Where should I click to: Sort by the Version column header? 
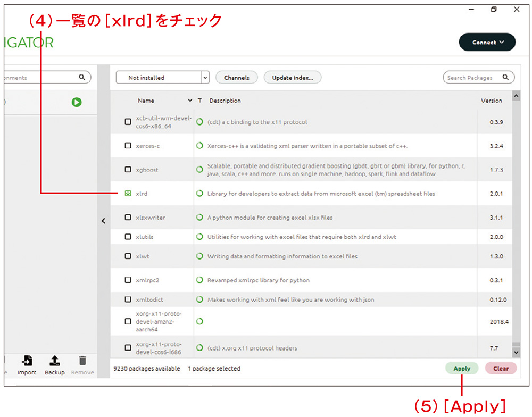click(491, 101)
